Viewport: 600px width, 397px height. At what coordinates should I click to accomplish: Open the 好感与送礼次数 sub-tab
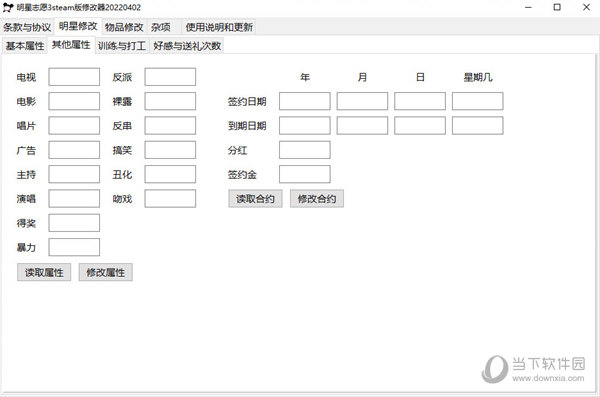[x=187, y=46]
